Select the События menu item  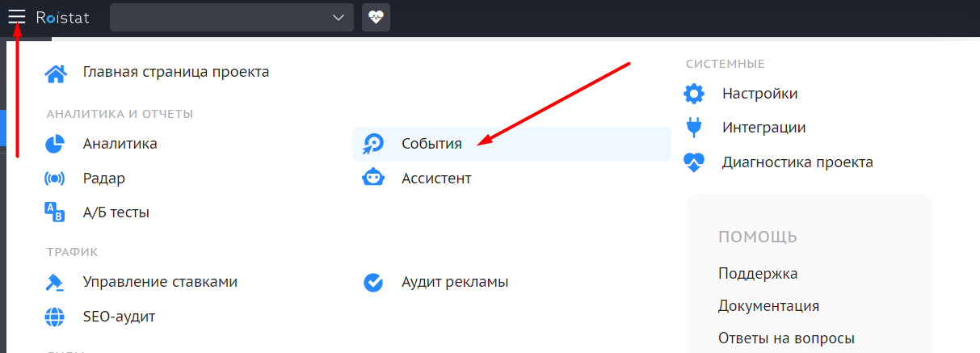[511, 144]
